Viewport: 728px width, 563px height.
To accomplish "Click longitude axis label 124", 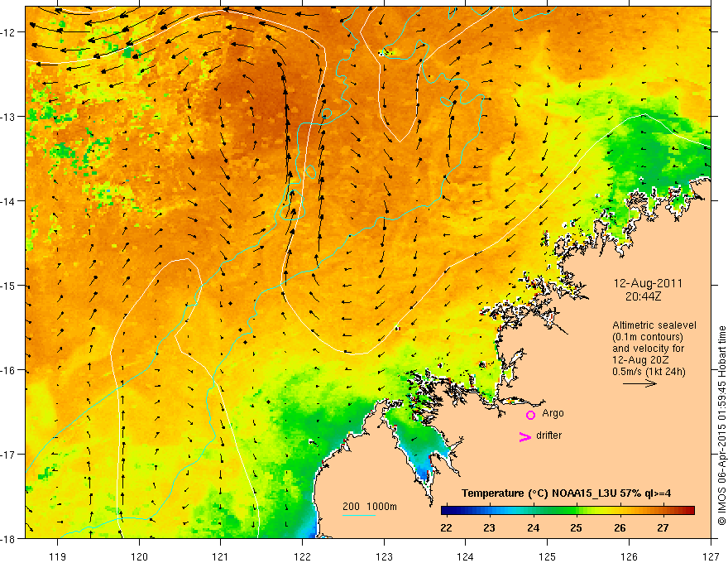I will [x=466, y=556].
